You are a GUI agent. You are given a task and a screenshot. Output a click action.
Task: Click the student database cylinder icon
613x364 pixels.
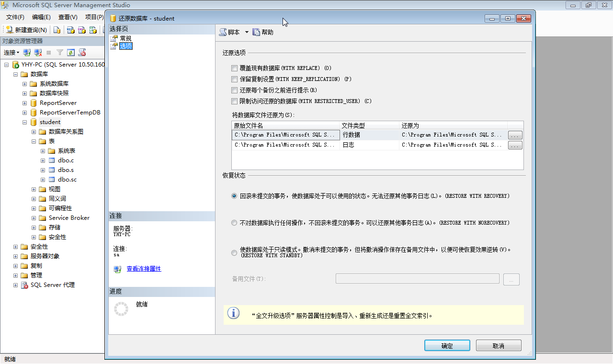click(34, 122)
